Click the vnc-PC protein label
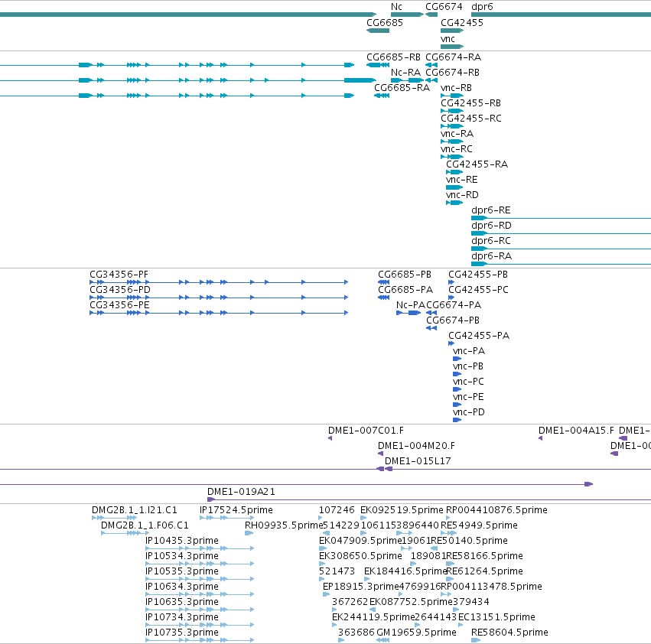Viewport: 651px width, 644px height. (469, 382)
